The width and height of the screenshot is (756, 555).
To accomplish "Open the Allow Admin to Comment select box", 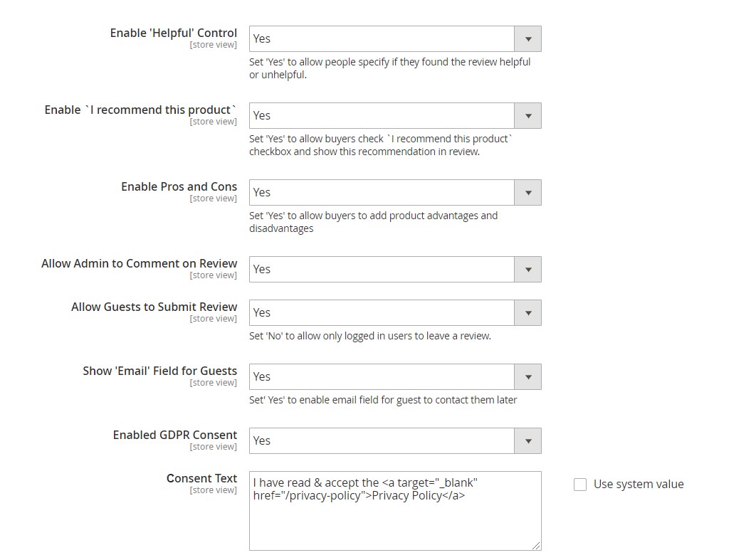I will [x=395, y=269].
